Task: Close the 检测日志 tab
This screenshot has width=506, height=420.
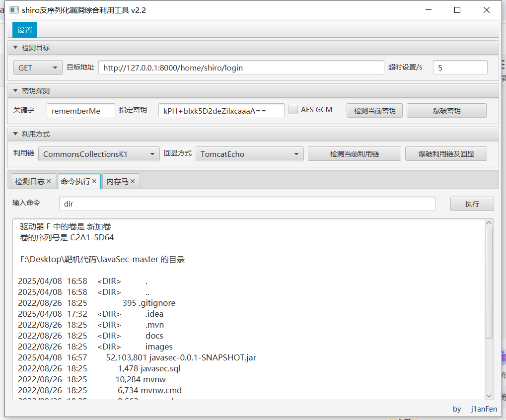Action: [49, 181]
